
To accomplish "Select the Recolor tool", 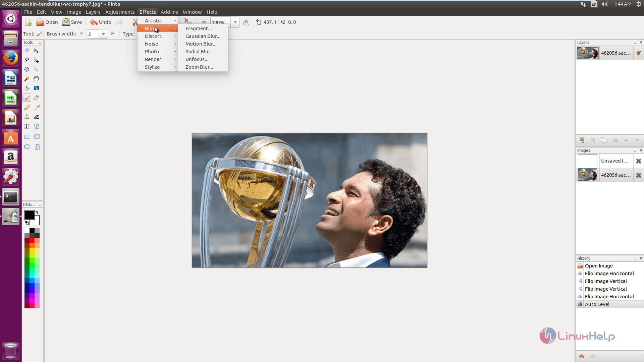I will coord(36,117).
